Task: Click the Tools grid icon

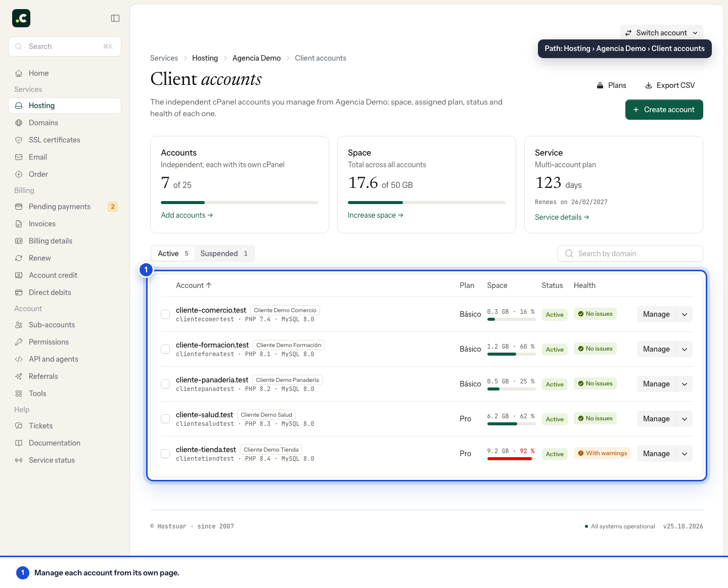Action: tap(19, 394)
